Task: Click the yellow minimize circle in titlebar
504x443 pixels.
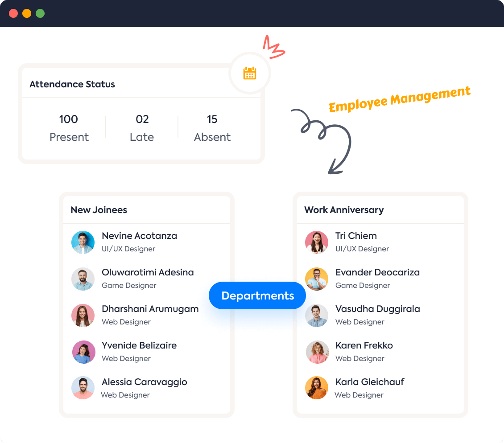Action: point(27,13)
